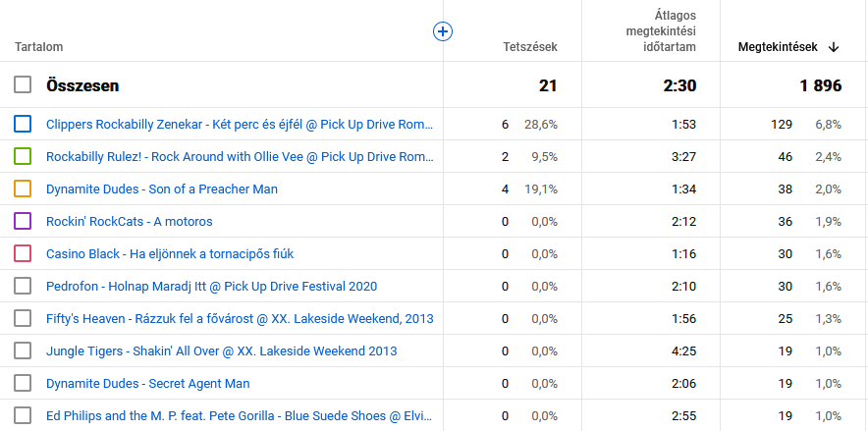Select views share 1,3% in Fifty's Heaven row
Screen dimensions: 868x431
(828, 319)
